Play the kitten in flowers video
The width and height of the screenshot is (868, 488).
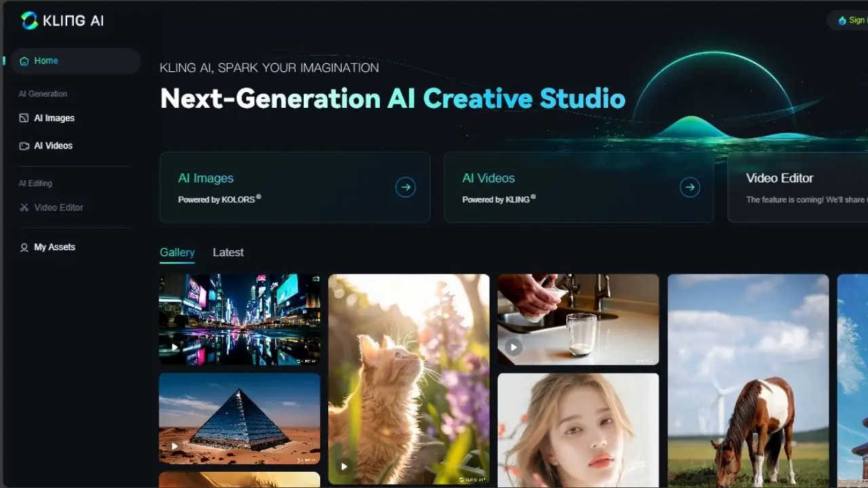[x=344, y=466]
